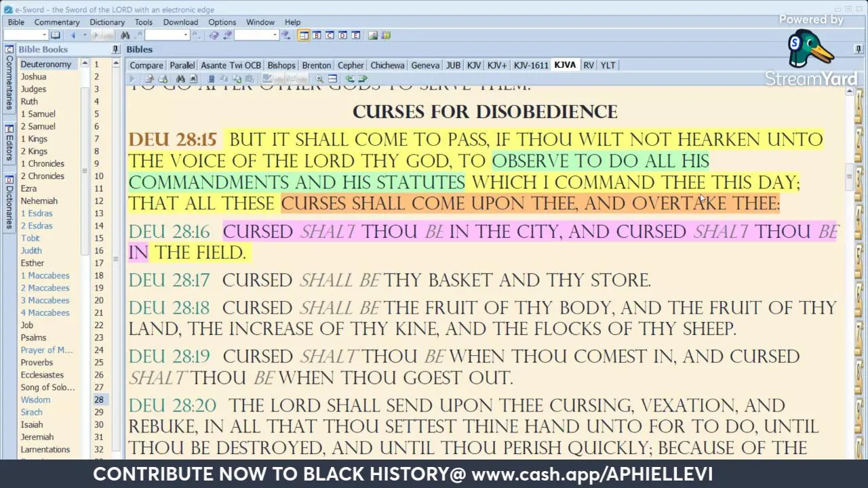Switch to the Asante Twi OCB tab
The width and height of the screenshot is (868, 488).
pos(231,65)
